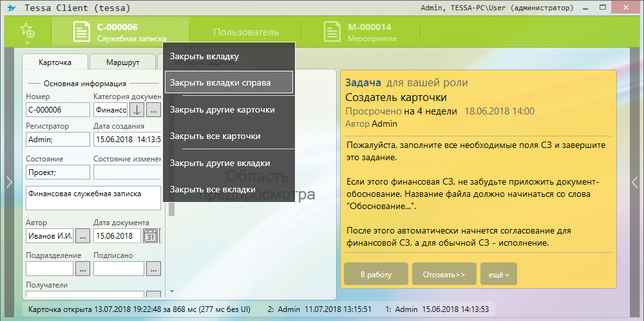Image resolution: width=644 pixels, height=321 pixels.
Task: Click Автор Admin in the task panel
Action: click(372, 124)
